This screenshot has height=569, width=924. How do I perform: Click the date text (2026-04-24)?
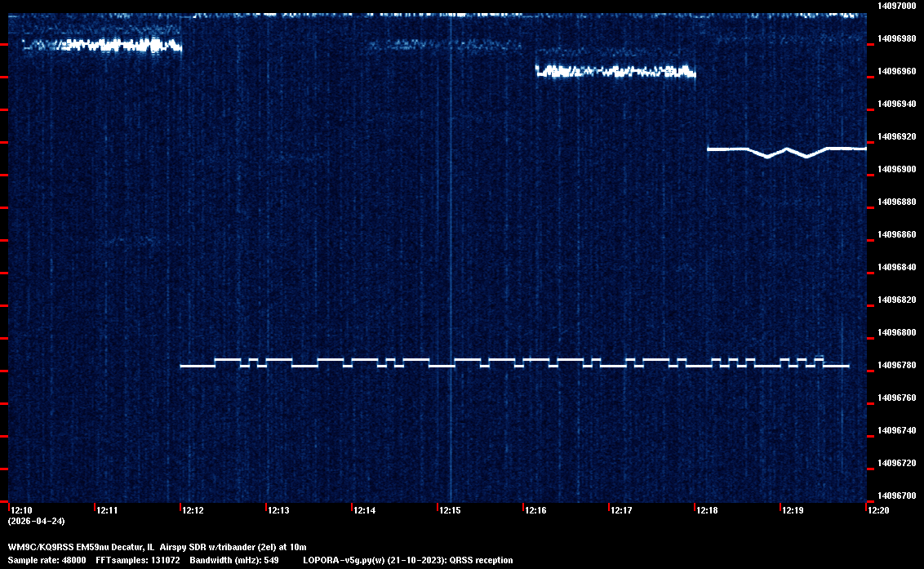(36, 521)
